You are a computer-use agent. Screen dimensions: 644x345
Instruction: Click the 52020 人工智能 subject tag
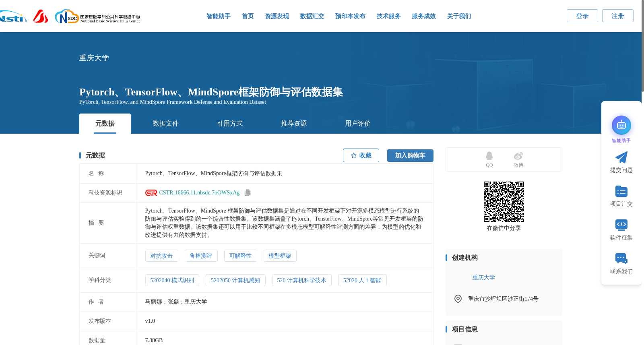pyautogui.click(x=362, y=280)
